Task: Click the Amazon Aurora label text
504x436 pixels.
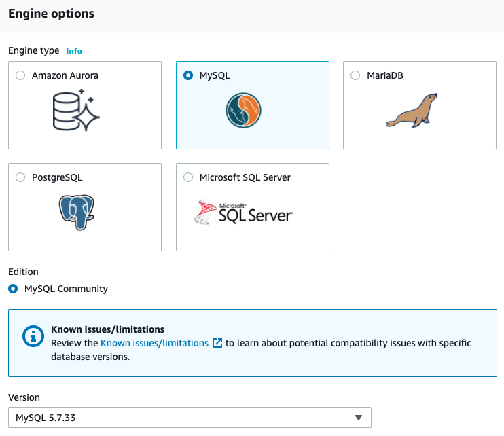Action: pos(65,75)
